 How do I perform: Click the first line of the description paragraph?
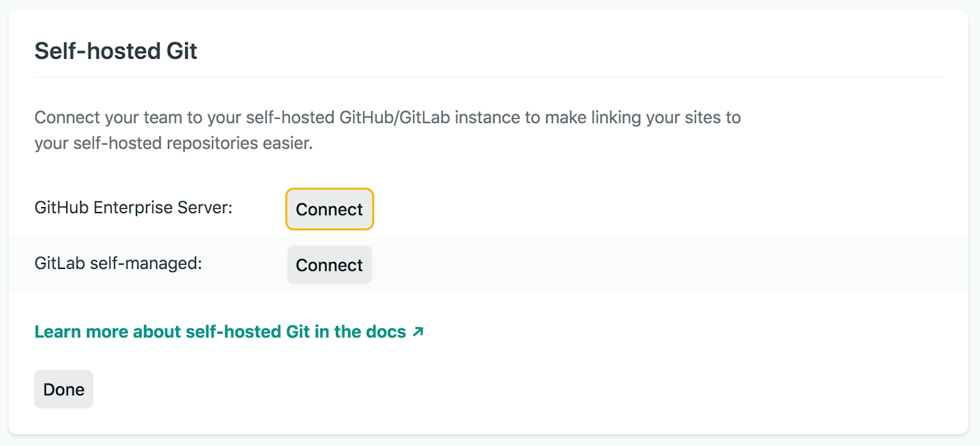tap(388, 117)
